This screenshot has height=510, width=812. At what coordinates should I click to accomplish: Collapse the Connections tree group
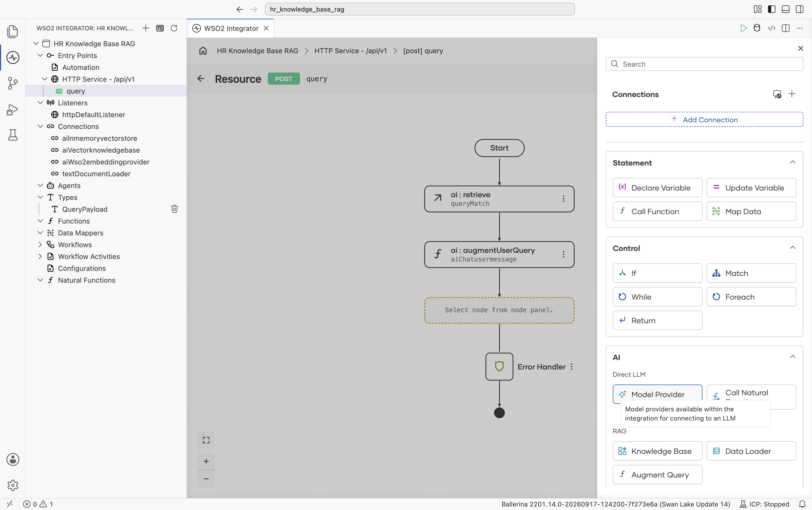[x=40, y=126]
